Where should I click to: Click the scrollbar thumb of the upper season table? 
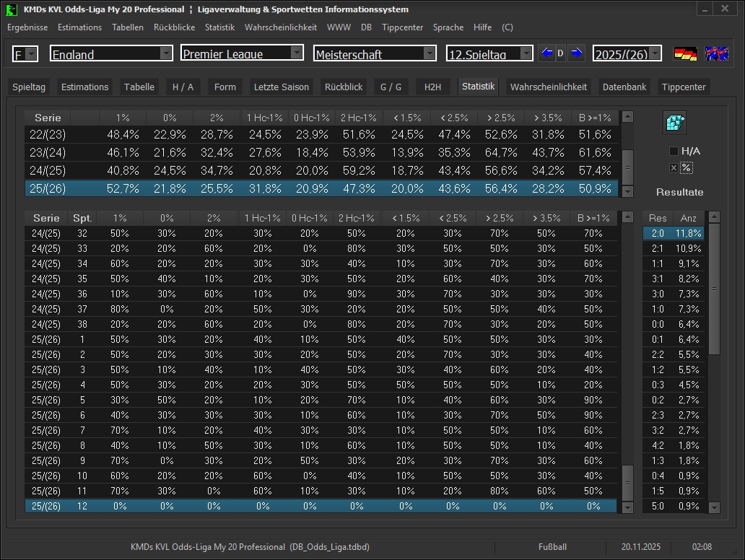tap(627, 166)
